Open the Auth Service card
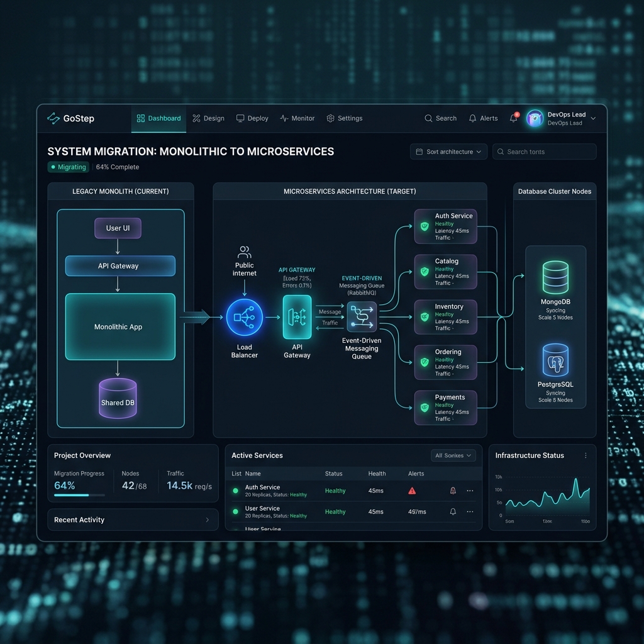 [x=446, y=226]
